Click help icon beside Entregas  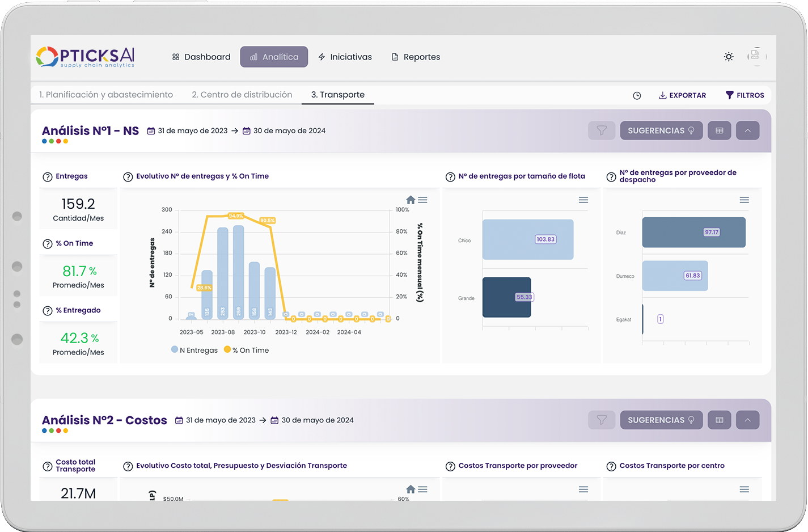(48, 177)
